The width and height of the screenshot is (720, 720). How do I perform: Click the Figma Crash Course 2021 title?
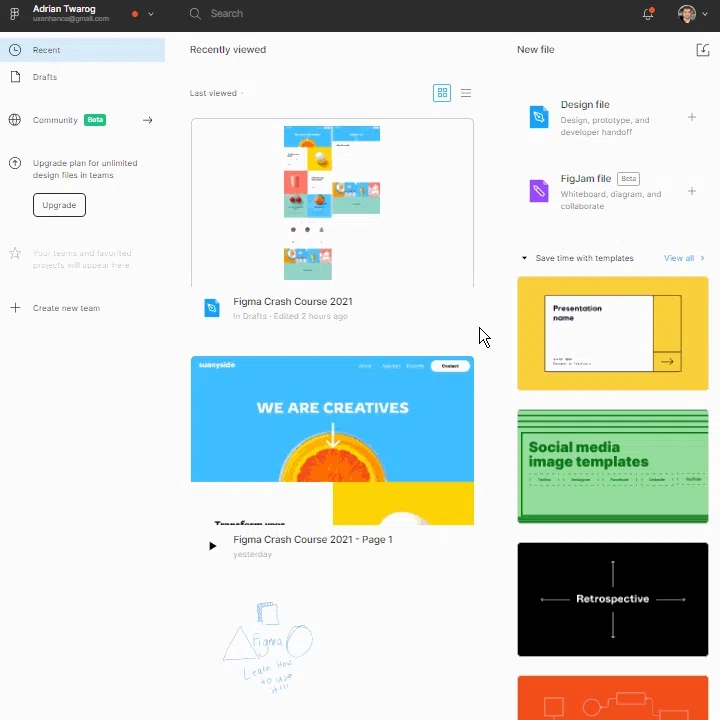(292, 302)
